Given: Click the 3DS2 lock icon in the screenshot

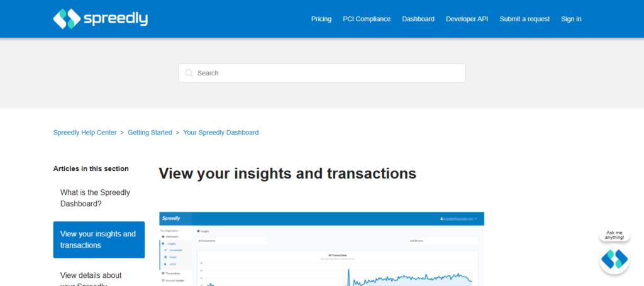Looking at the screenshot, I should pos(164,265).
